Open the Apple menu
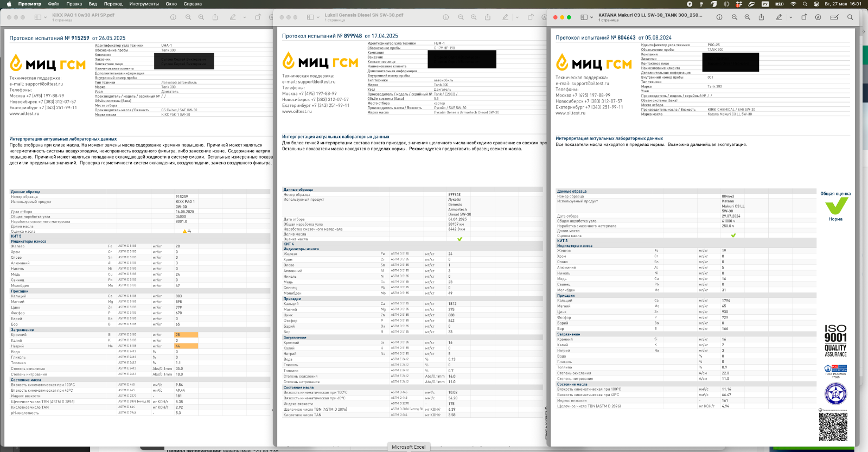This screenshot has height=452, width=868. 8,4
